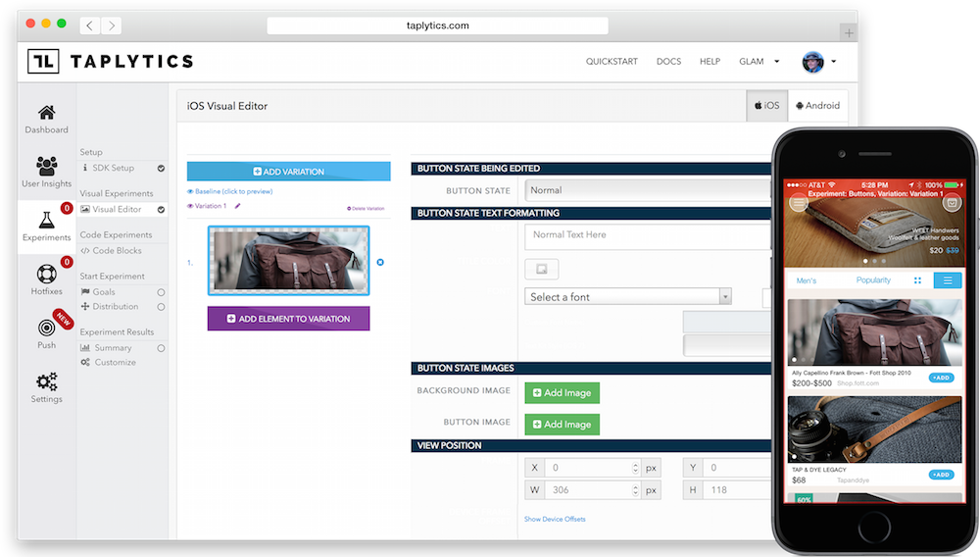The image size is (980, 557).
Task: Click the Y position value field
Action: tap(737, 468)
